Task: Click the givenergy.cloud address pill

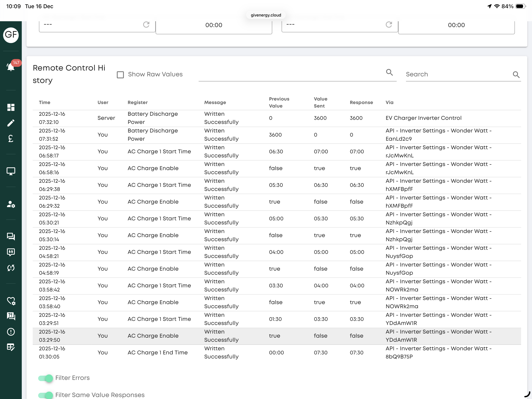Action: click(x=266, y=15)
